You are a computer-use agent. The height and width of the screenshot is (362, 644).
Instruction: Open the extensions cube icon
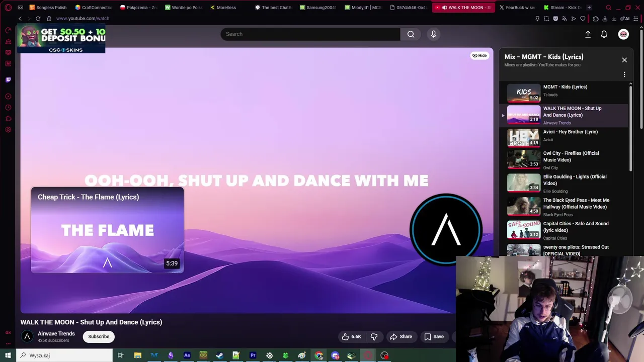pos(596,19)
